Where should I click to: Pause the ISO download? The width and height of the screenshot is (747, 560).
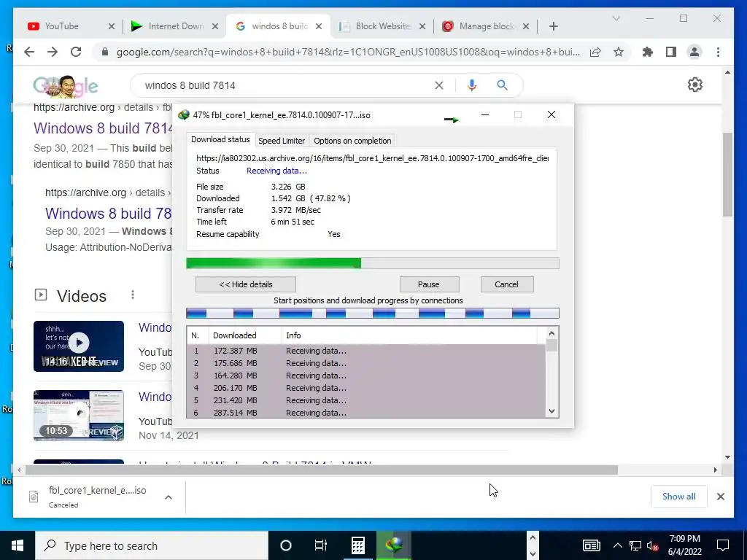(429, 284)
